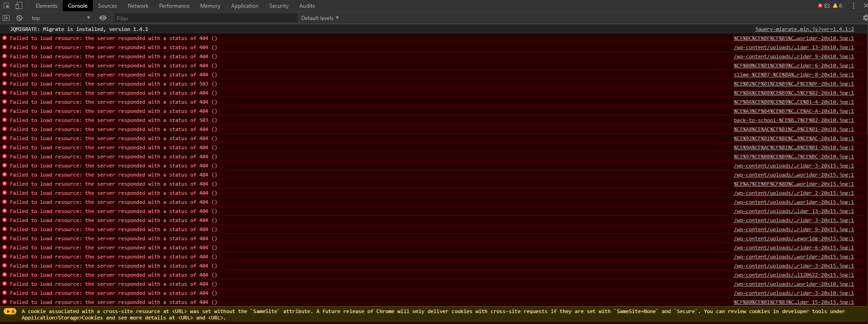The width and height of the screenshot is (868, 324).
Task: Open the Memory tab
Action: 210,6
